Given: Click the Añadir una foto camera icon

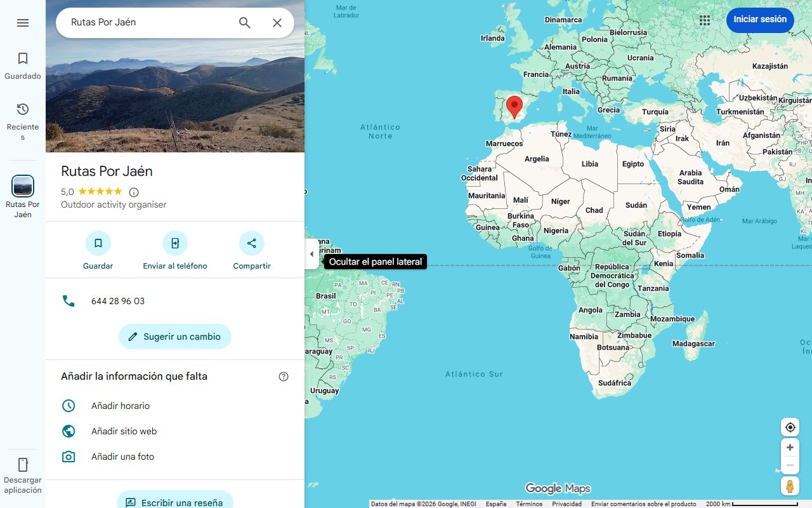Looking at the screenshot, I should click(x=69, y=456).
